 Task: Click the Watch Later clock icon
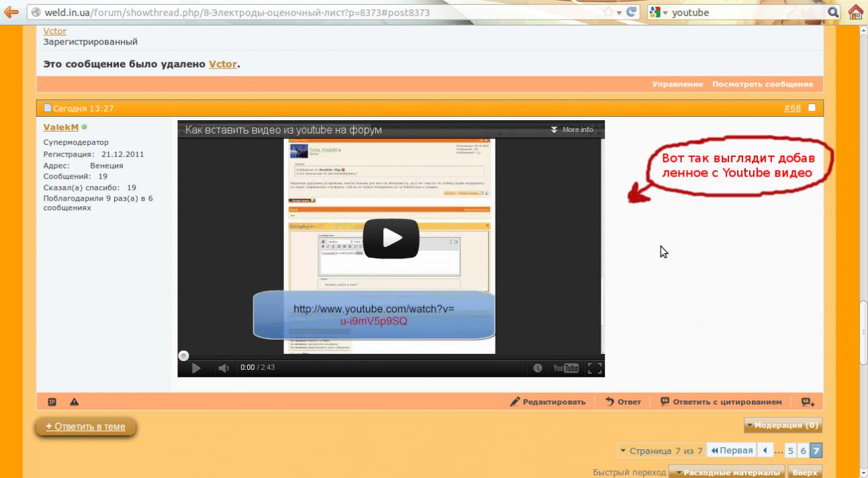pyautogui.click(x=538, y=368)
